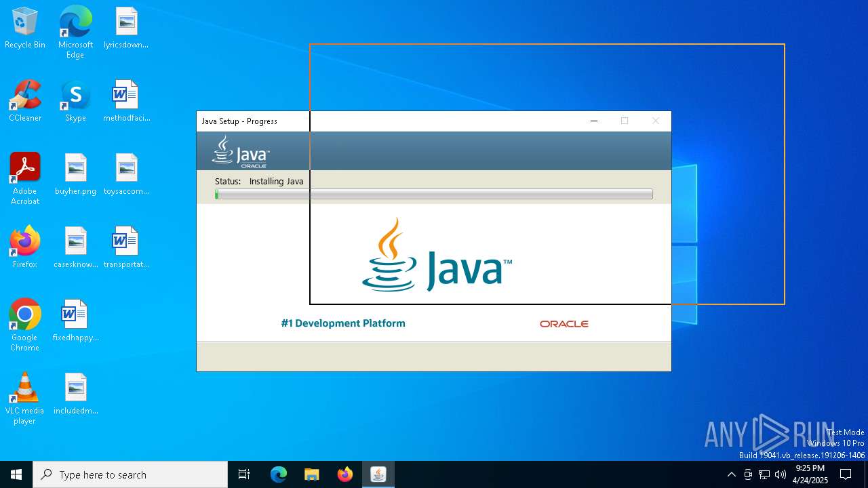Select the toysaccom image file

(126, 175)
